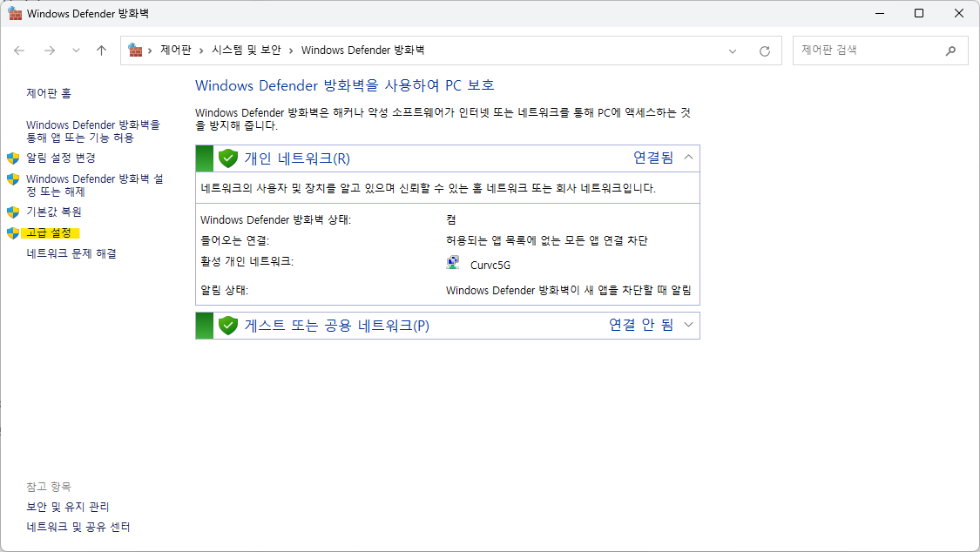Open 방화벽을 통해 앱 또는 기능 허용
The height and width of the screenshot is (552, 980).
93,131
